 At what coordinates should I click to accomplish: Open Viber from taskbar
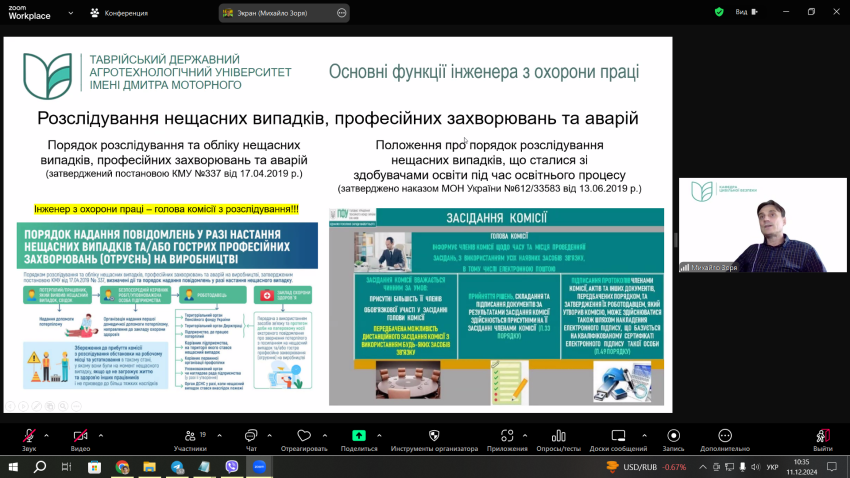coord(232,467)
